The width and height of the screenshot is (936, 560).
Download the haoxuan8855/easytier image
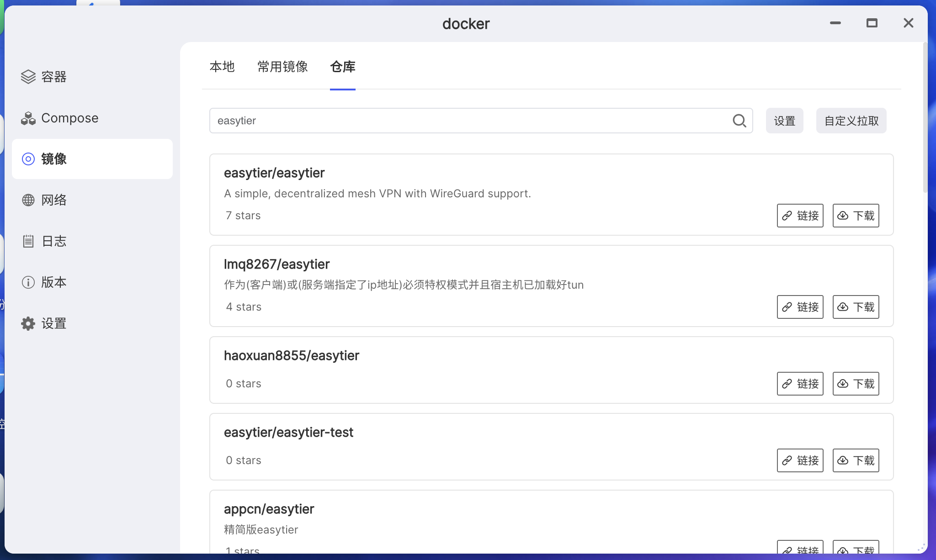coord(856,384)
